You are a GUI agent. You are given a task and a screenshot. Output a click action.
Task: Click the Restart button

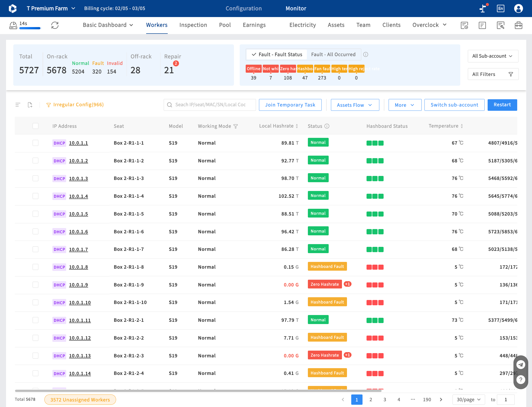pyautogui.click(x=502, y=105)
